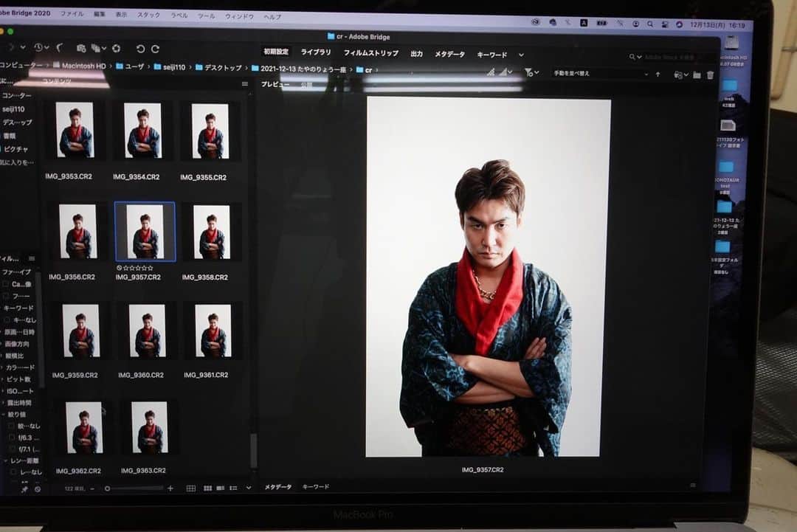
Task: Click the lock thumbnail grid icon
Action: [190, 488]
